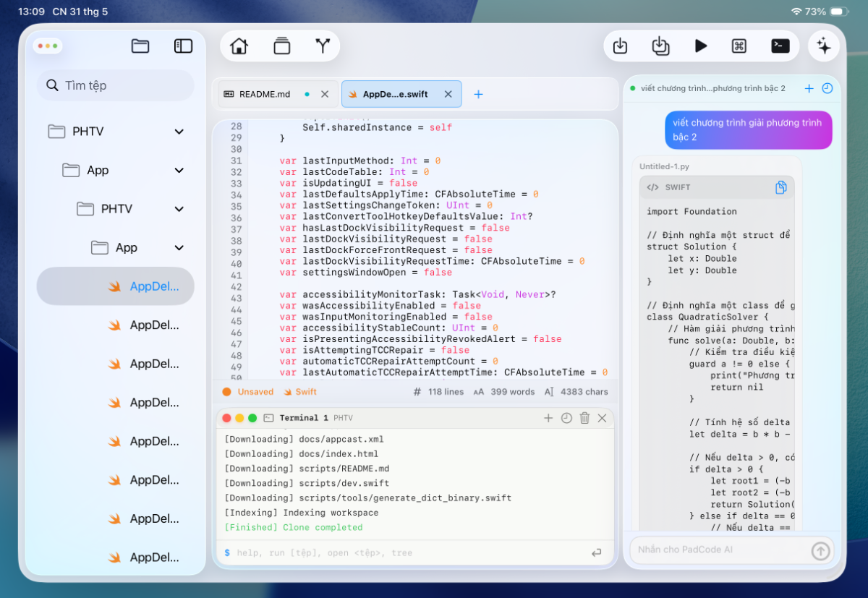
Task: Click the three-dot window control pill
Action: click(x=47, y=46)
